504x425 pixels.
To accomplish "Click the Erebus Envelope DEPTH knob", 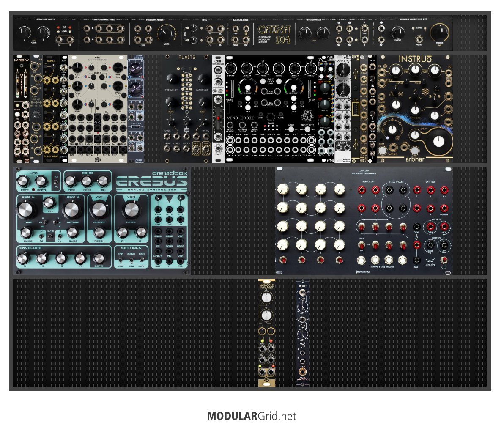I will coord(99,258).
